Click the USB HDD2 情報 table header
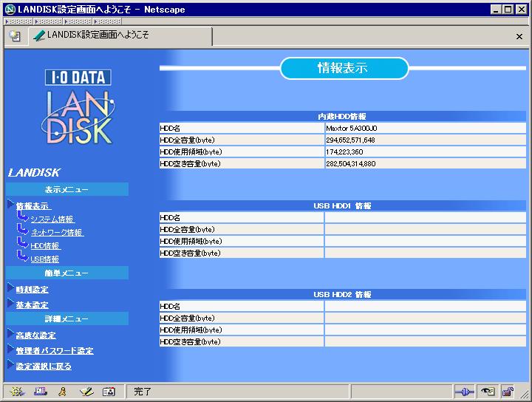532x402 pixels. tap(343, 294)
